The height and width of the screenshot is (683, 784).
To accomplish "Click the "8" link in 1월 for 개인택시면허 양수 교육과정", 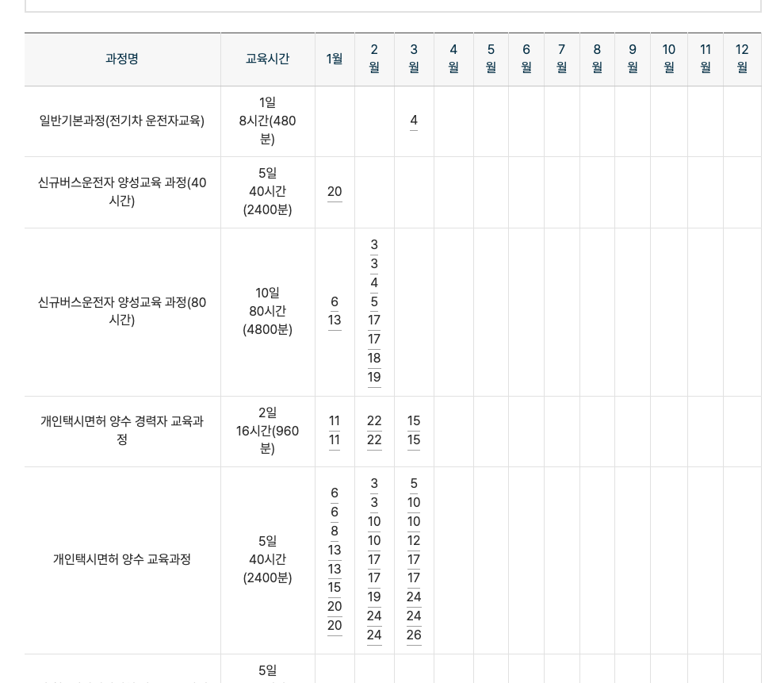I will 335,531.
